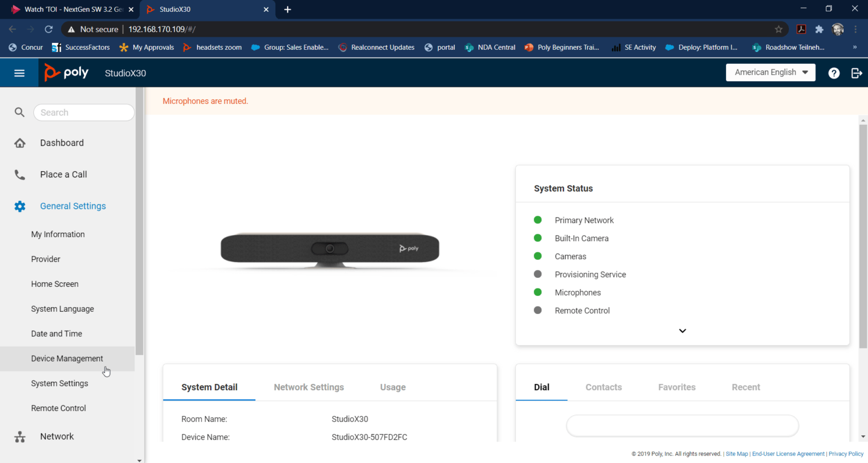The height and width of the screenshot is (463, 868).
Task: Click the help question mark icon
Action: pyautogui.click(x=834, y=73)
